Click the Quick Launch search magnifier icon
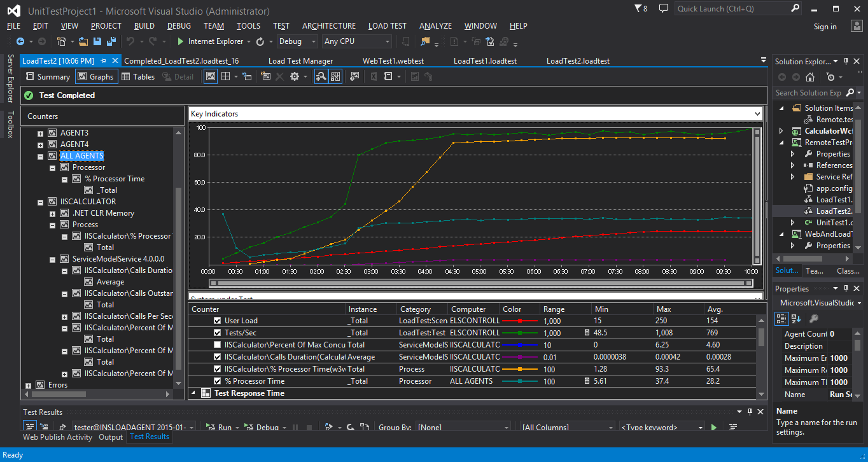The image size is (868, 462). 795,8
